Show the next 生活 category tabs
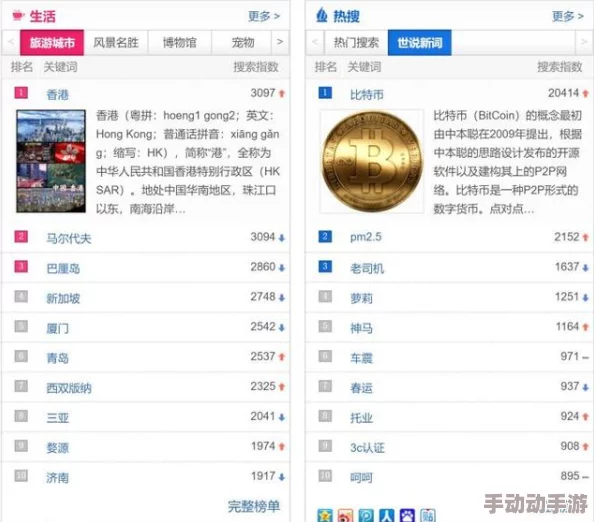594x522 pixels. pyautogui.click(x=280, y=42)
